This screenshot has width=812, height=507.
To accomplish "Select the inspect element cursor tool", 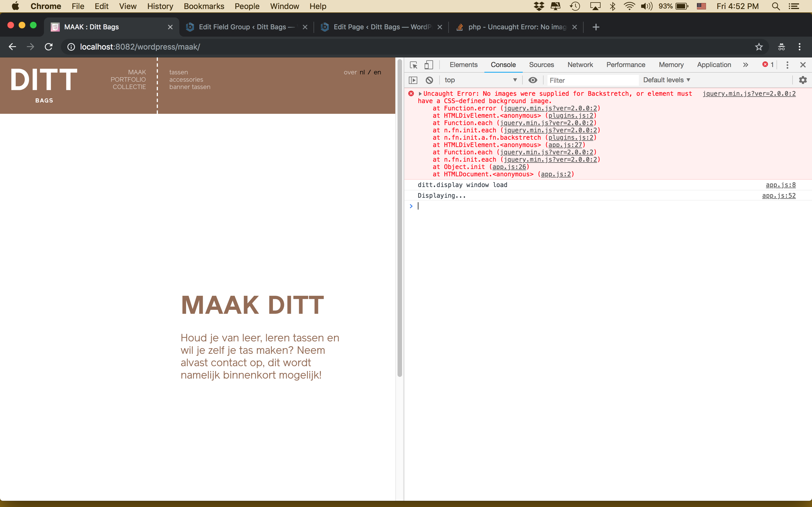I will [413, 65].
